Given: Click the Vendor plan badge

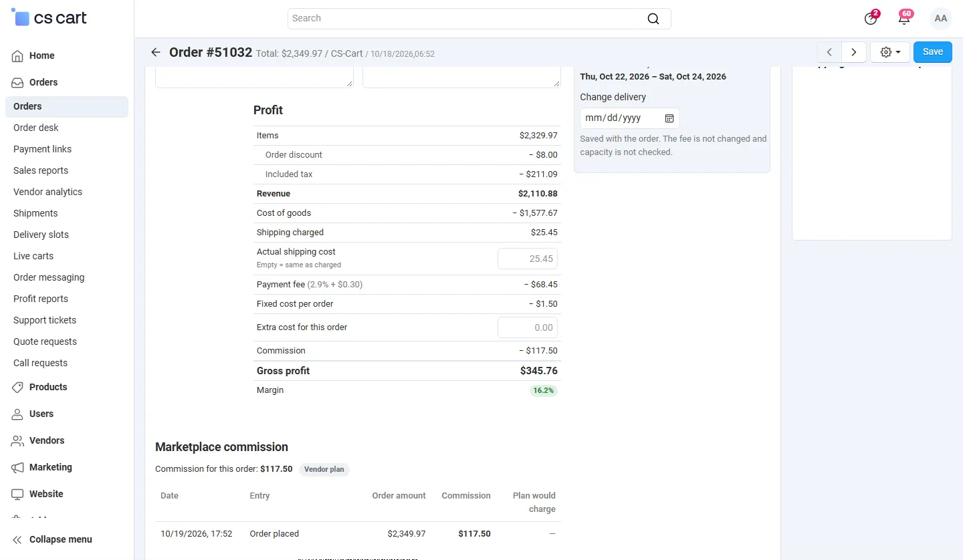Looking at the screenshot, I should (324, 469).
